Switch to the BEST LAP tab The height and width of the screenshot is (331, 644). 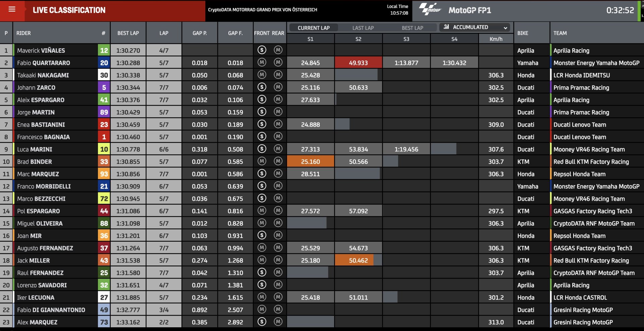[412, 28]
